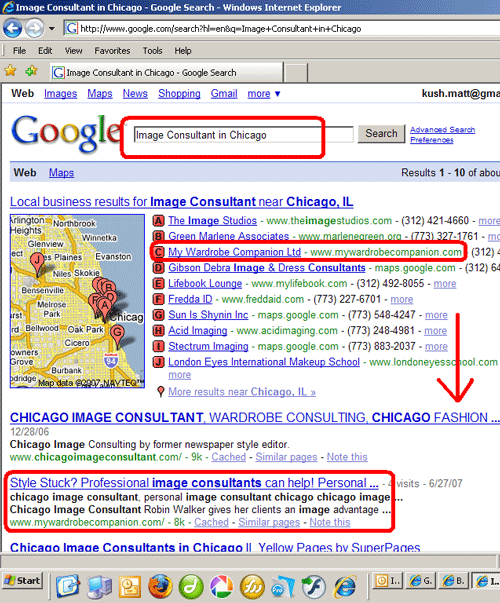Open the Shopping link

(179, 93)
